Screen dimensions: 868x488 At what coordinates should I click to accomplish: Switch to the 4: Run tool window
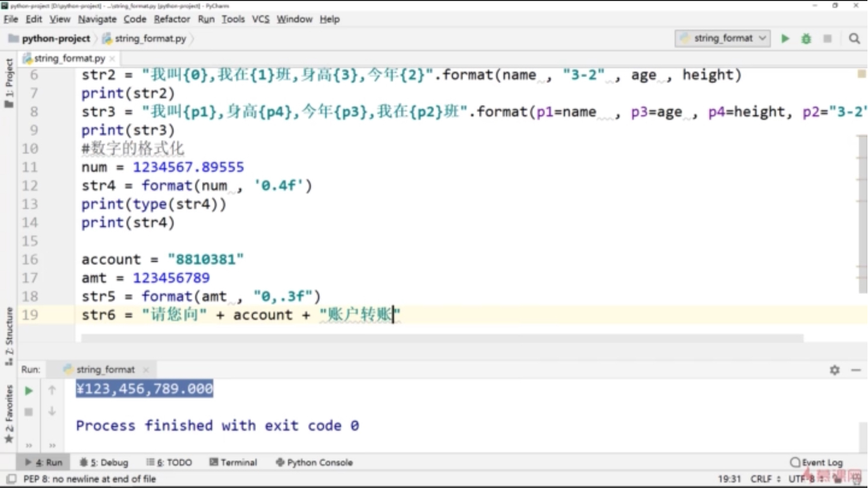point(43,463)
